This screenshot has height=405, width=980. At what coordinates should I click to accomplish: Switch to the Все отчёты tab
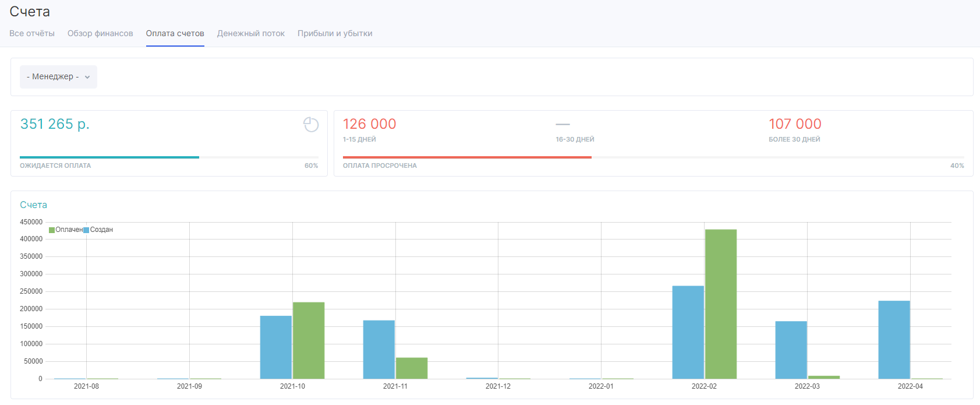click(32, 34)
